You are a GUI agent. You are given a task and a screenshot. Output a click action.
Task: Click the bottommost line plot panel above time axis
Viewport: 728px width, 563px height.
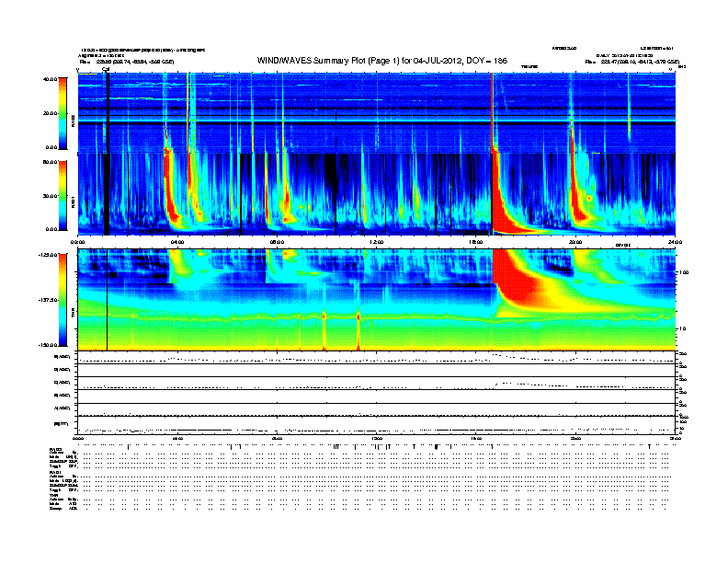[377, 425]
